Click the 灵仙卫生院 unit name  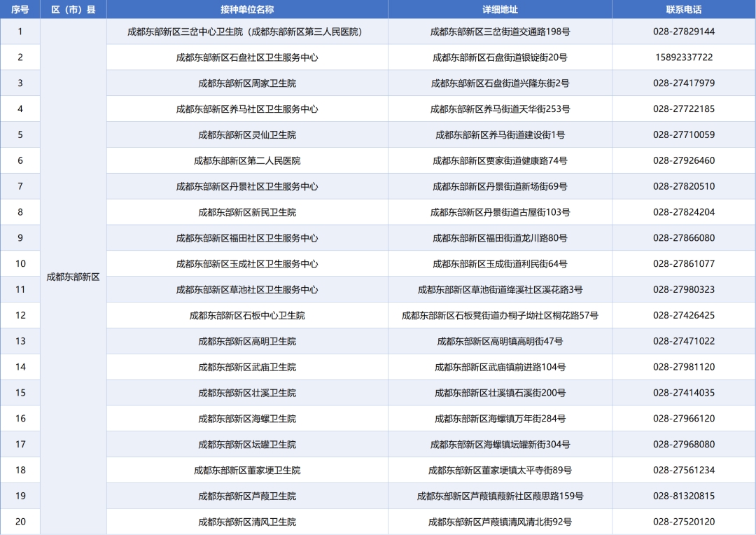[x=246, y=134]
